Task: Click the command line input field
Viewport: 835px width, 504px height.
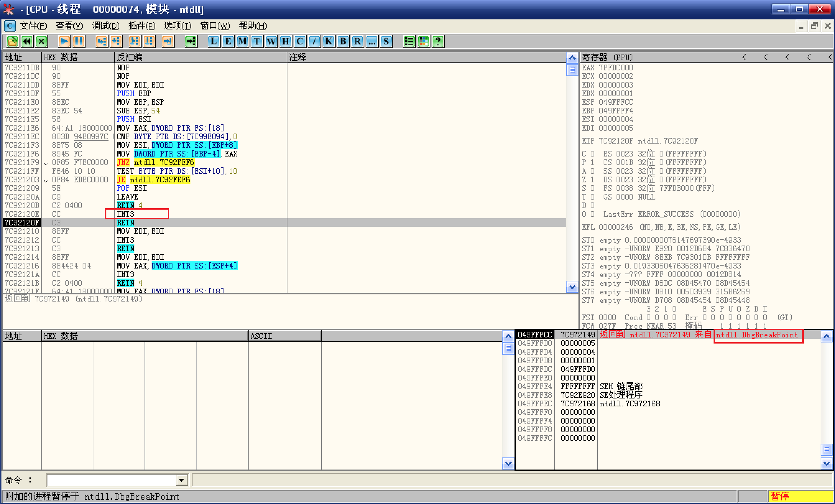Action: click(111, 480)
